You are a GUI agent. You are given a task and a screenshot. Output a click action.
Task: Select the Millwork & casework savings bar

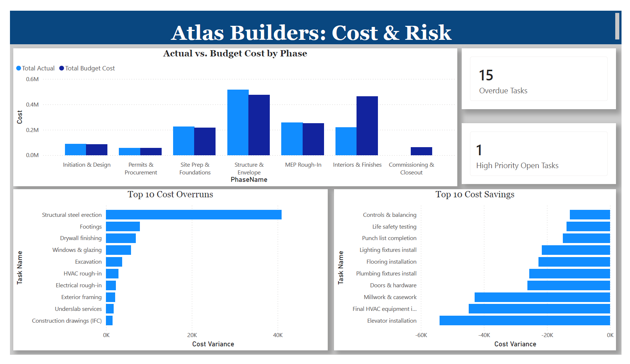542,297
